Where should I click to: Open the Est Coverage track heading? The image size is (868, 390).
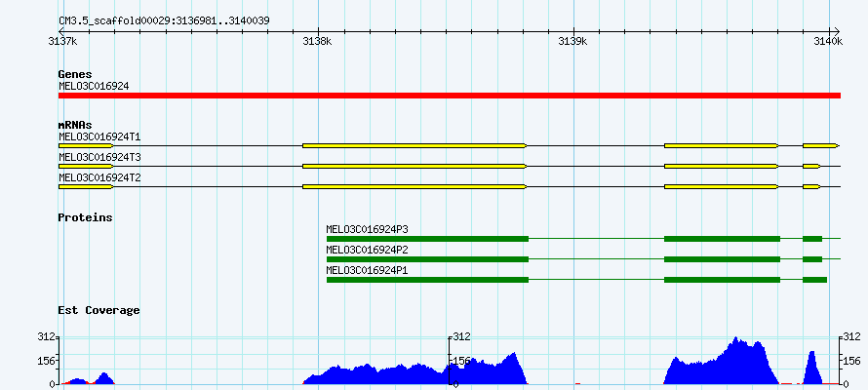point(99,310)
